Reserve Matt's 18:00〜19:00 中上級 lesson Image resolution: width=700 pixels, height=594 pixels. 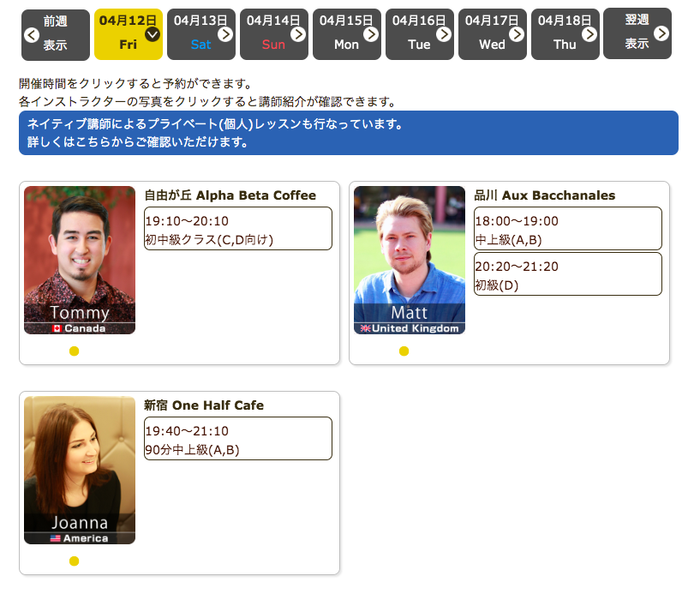click(x=567, y=229)
